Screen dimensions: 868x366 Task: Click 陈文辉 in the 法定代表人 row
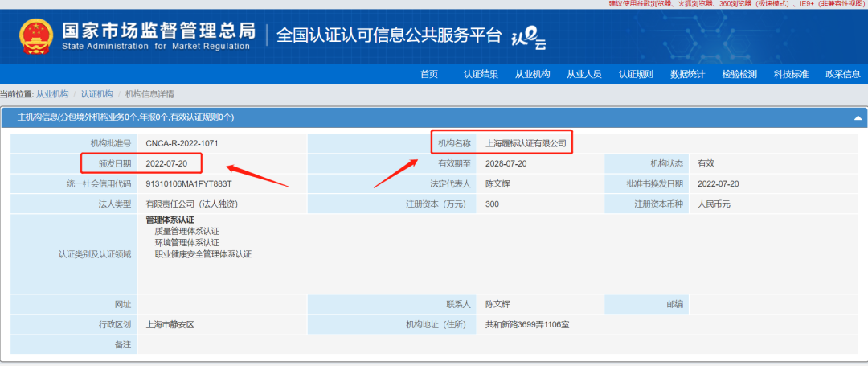[497, 184]
